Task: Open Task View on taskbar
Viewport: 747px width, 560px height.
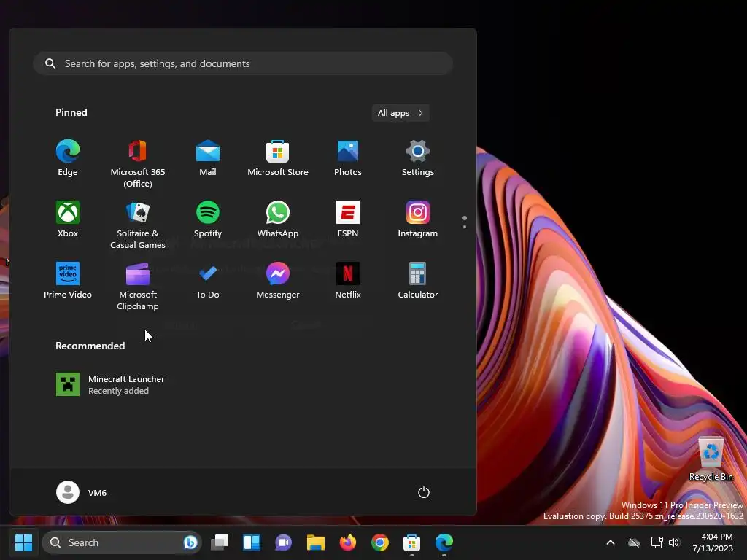Action: 220,542
